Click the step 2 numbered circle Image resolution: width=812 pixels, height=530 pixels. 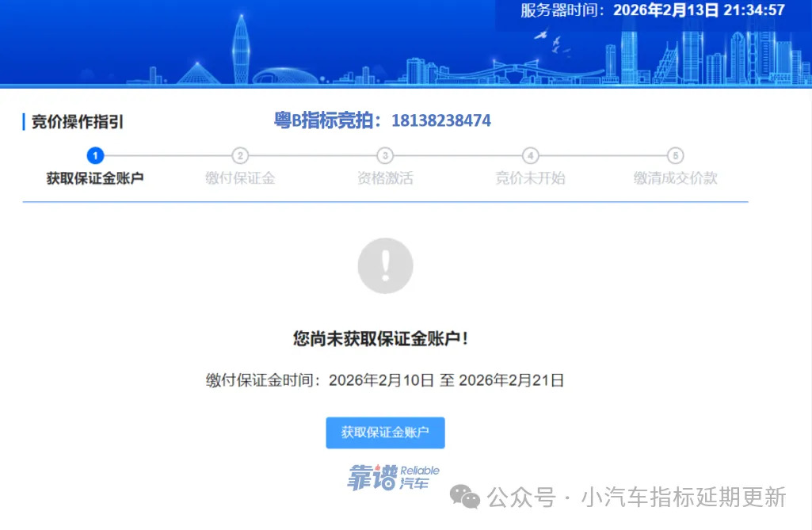[x=240, y=156]
